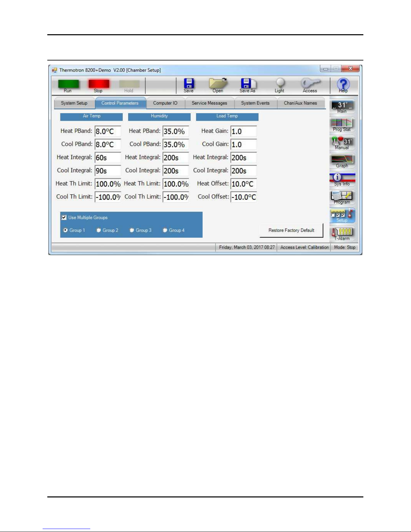Select the Group 2 radio button
411x532 pixels.
pyautogui.click(x=99, y=230)
